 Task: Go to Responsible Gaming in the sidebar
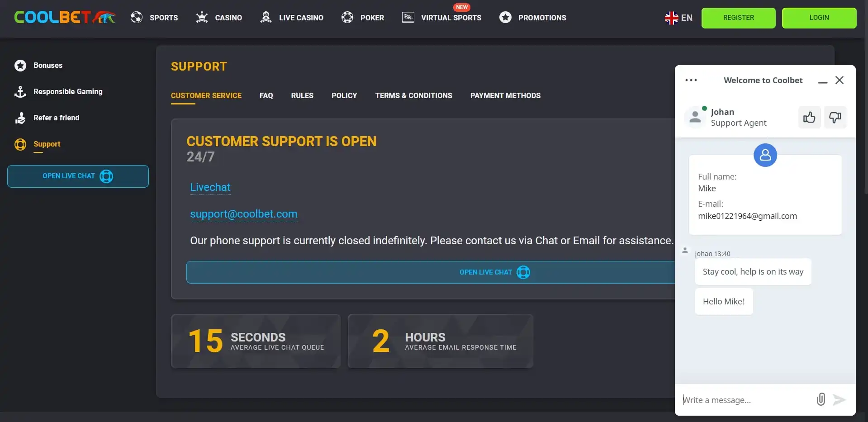tap(68, 91)
